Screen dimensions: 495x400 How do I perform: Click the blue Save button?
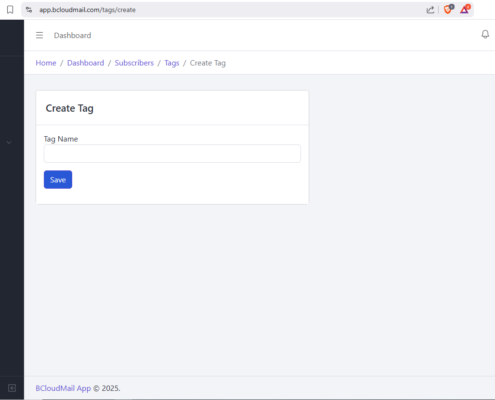click(58, 180)
